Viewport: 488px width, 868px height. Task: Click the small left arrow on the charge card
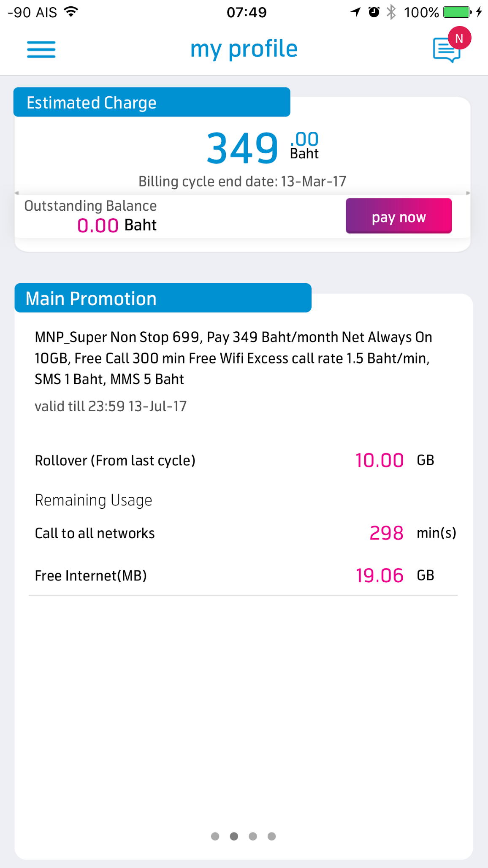(x=17, y=193)
